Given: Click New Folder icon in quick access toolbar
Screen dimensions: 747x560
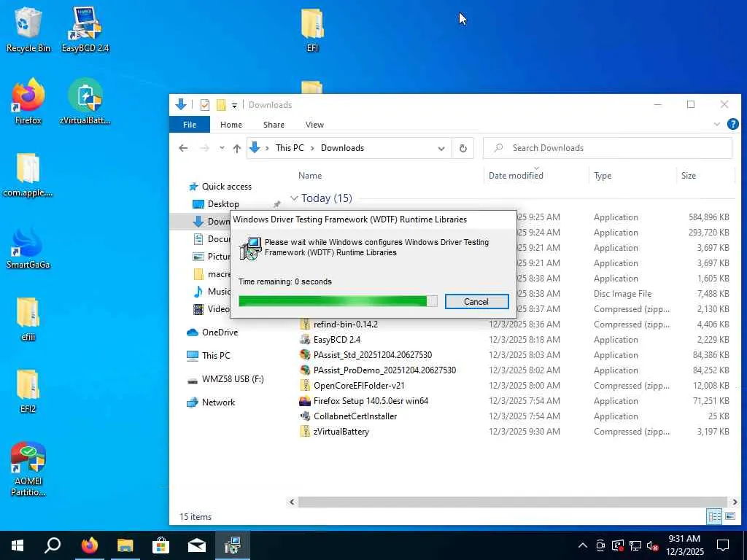Looking at the screenshot, I should click(x=221, y=105).
